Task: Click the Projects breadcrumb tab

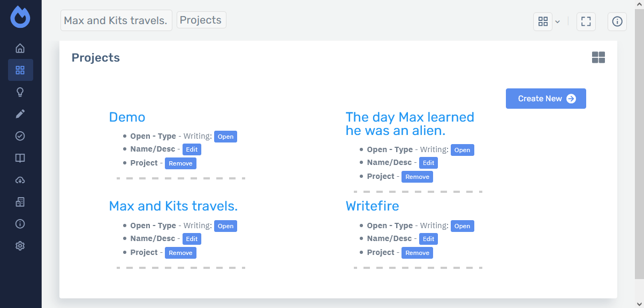Action: 201,20
